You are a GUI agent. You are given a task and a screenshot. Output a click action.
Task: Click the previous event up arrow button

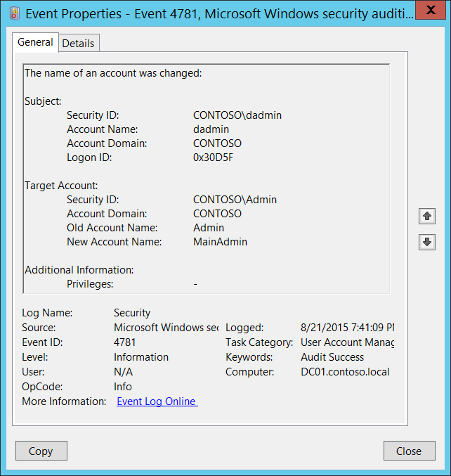[x=426, y=216]
